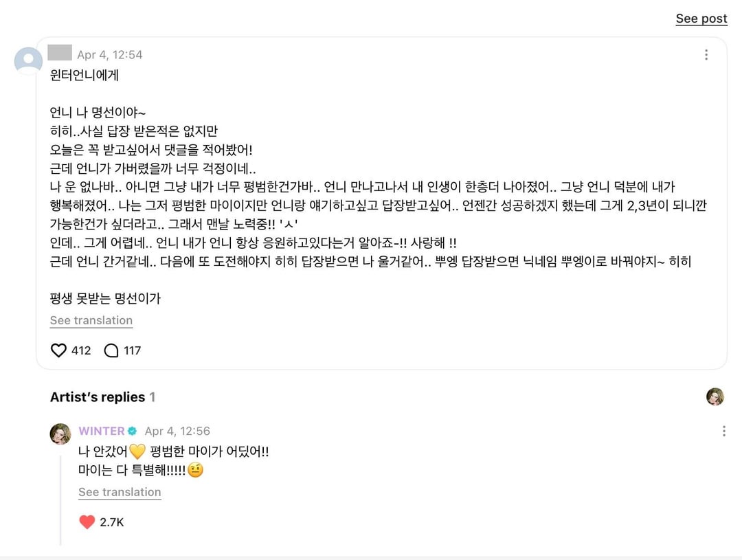Open the See post link

[701, 19]
